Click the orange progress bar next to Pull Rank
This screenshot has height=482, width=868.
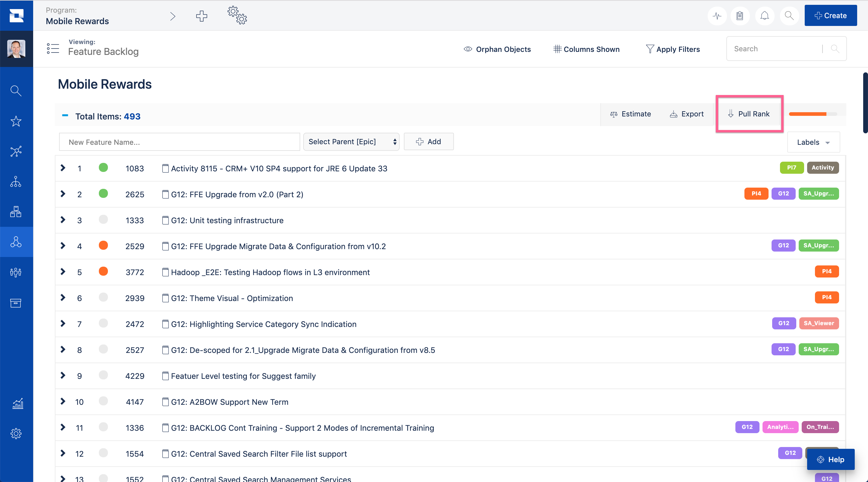[813, 114]
